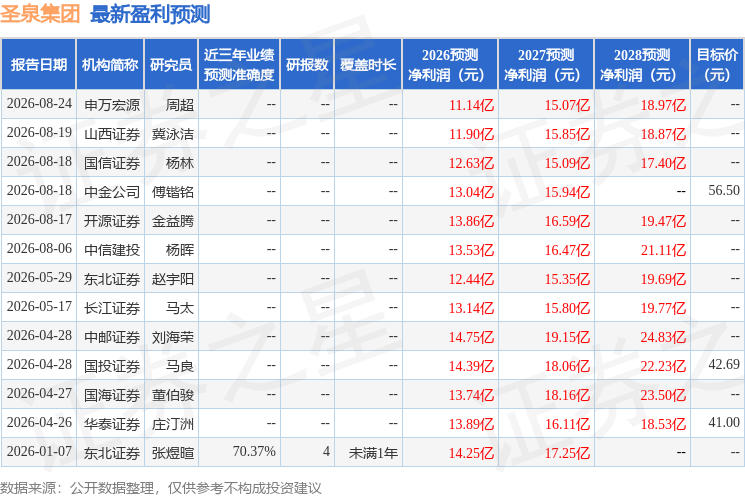
Task: Click the 近三年业绩预测准确度 header
Action: click(x=239, y=64)
